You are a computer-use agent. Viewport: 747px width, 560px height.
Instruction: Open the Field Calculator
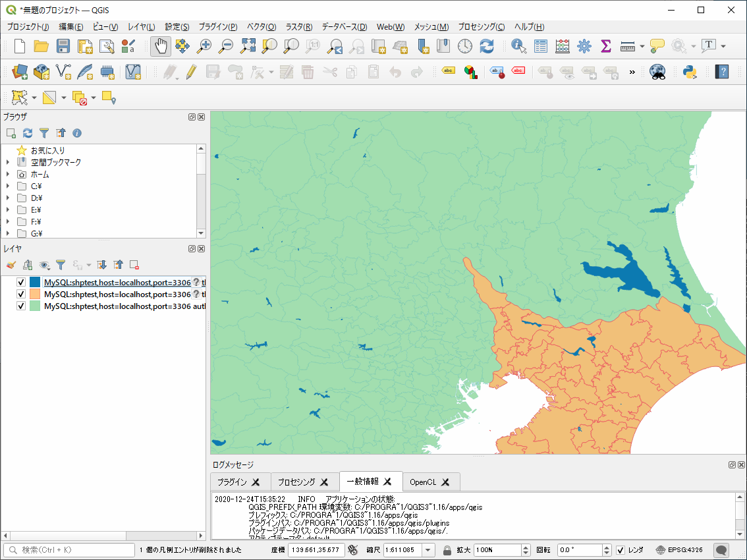coord(562,46)
